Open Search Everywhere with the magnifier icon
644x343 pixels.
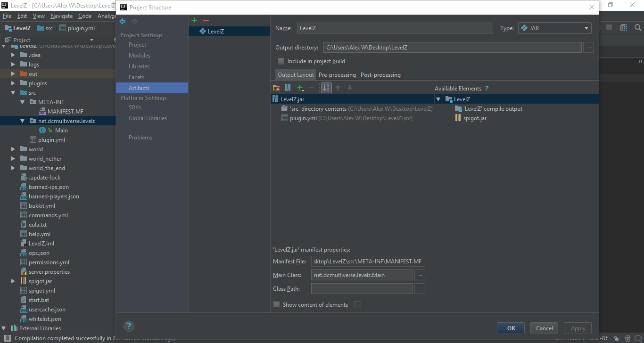click(x=638, y=28)
